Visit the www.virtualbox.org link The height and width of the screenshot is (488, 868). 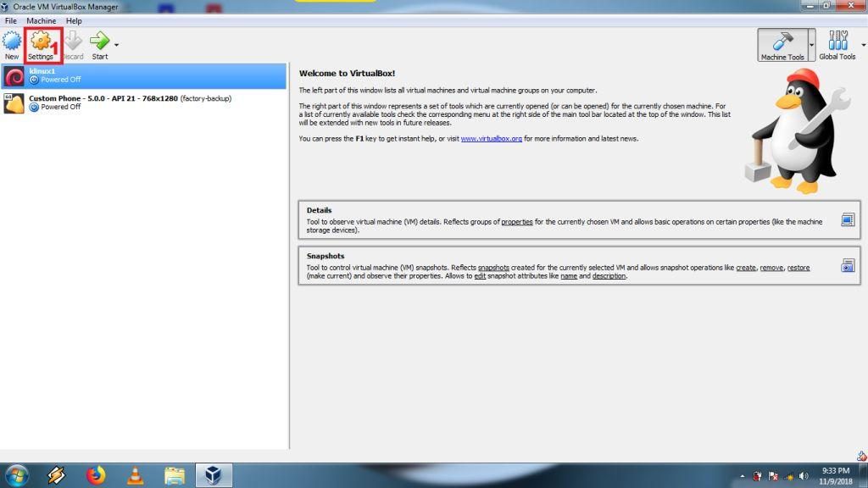pyautogui.click(x=491, y=139)
